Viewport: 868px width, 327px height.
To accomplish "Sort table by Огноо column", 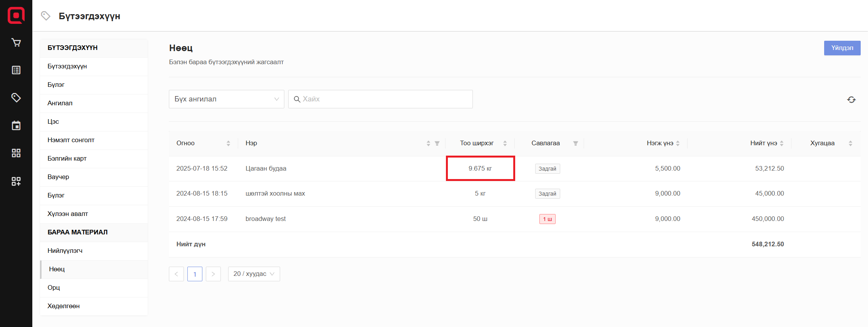I will [x=228, y=143].
